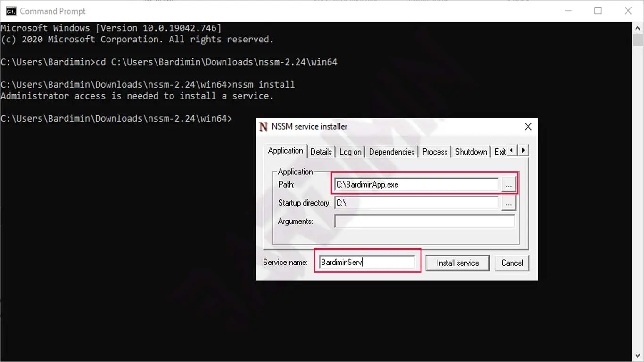
Task: Open the Process tab
Action: pos(435,152)
